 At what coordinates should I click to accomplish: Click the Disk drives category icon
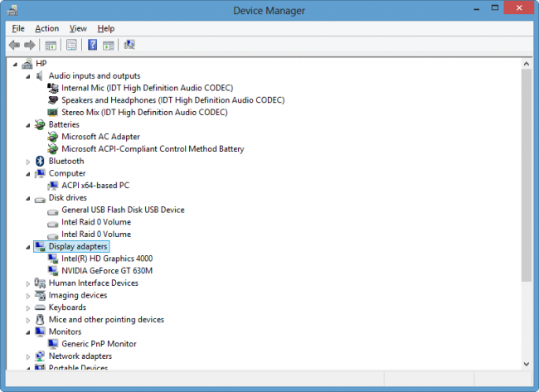tap(40, 199)
